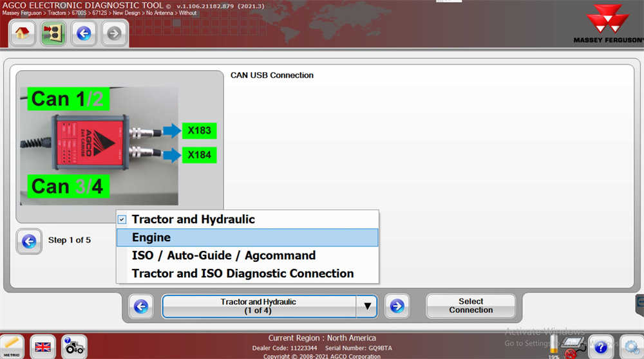This screenshot has height=359, width=644.
Task: Open Tractor and Hydraulic (1 of 4) combo box
Action: (269, 306)
